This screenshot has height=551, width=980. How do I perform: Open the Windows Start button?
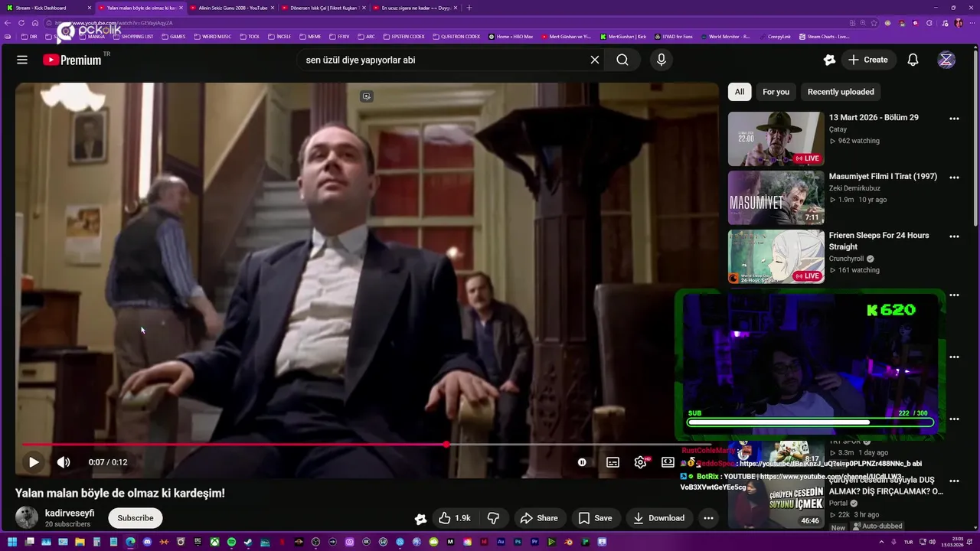click(x=11, y=542)
